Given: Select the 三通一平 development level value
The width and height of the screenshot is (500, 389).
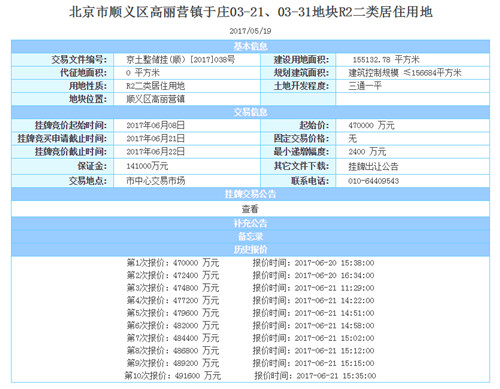Looking at the screenshot, I should tap(365, 86).
